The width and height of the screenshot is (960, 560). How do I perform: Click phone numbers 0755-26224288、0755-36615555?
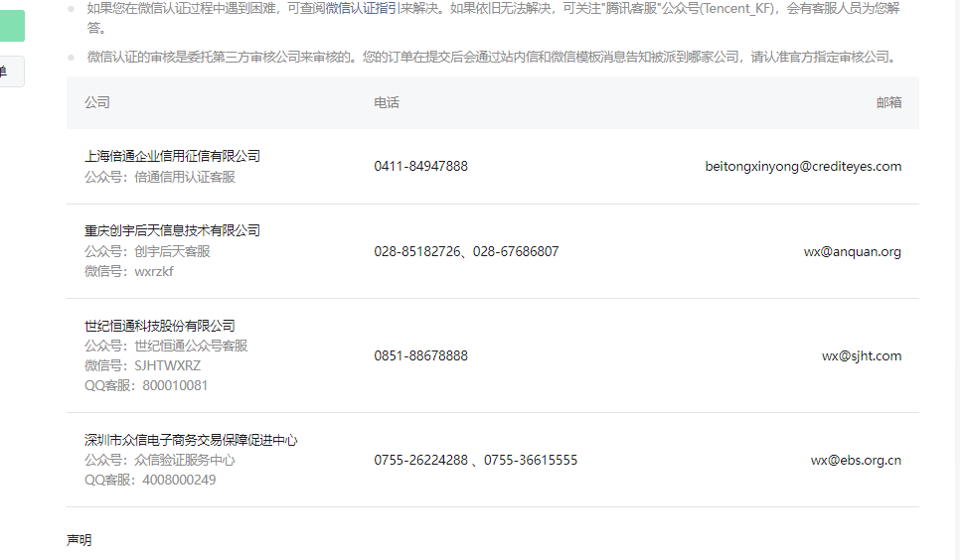[476, 461]
